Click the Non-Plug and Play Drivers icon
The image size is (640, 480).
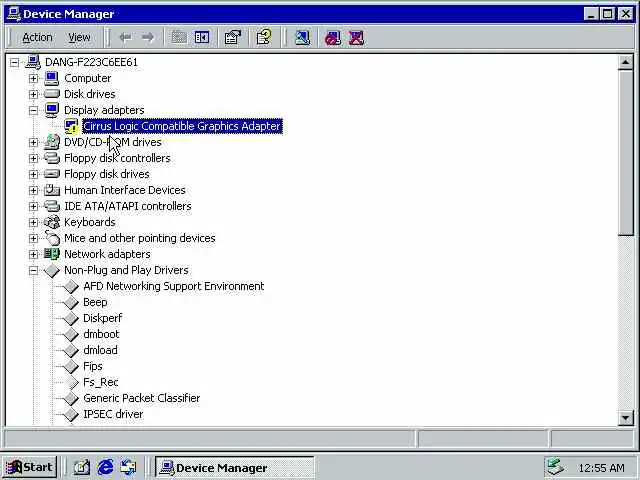52,270
